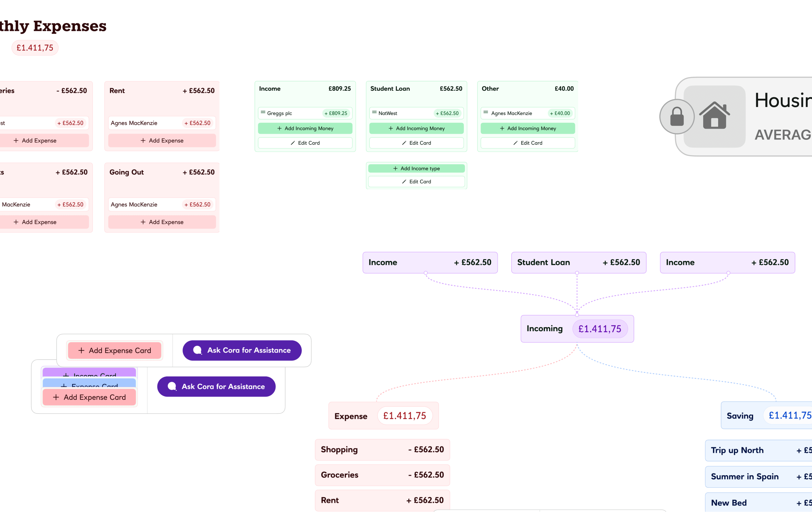Select the purple Student Loan flow node
Screen dimensions: 812x512
coord(578,262)
